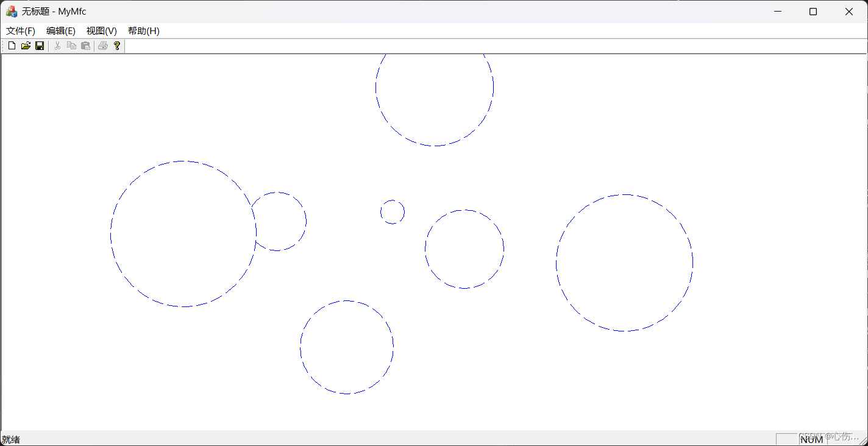The image size is (868, 446).
Task: Click the 就绪 status bar text
Action: pyautogui.click(x=11, y=439)
